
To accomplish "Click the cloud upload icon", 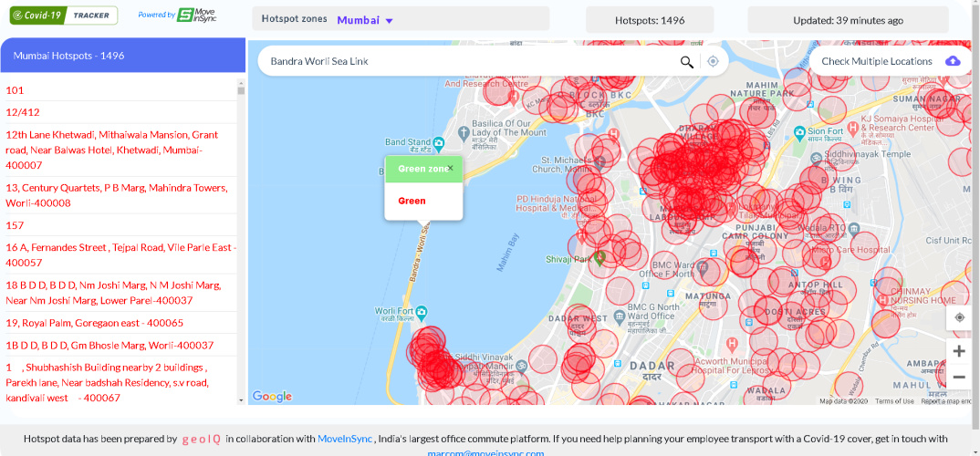I will pos(953,61).
